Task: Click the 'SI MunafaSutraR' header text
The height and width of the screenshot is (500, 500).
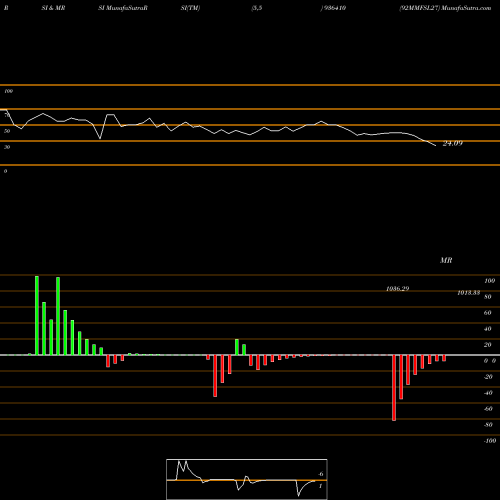Action: [x=123, y=8]
